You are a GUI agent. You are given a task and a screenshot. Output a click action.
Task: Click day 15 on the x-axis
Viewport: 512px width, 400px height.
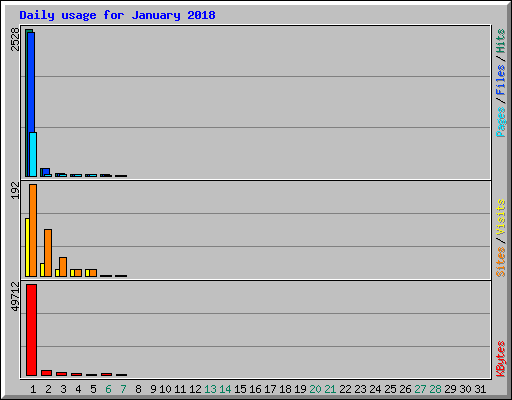(x=240, y=389)
